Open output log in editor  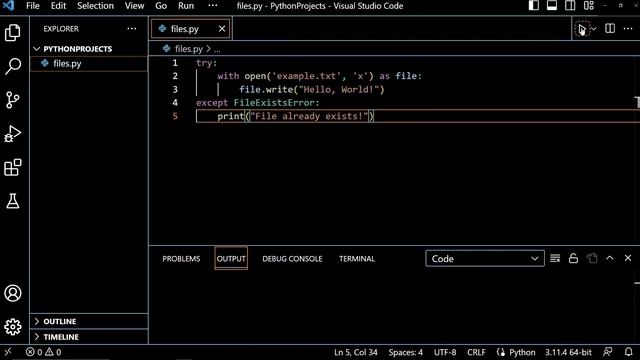pos(592,258)
